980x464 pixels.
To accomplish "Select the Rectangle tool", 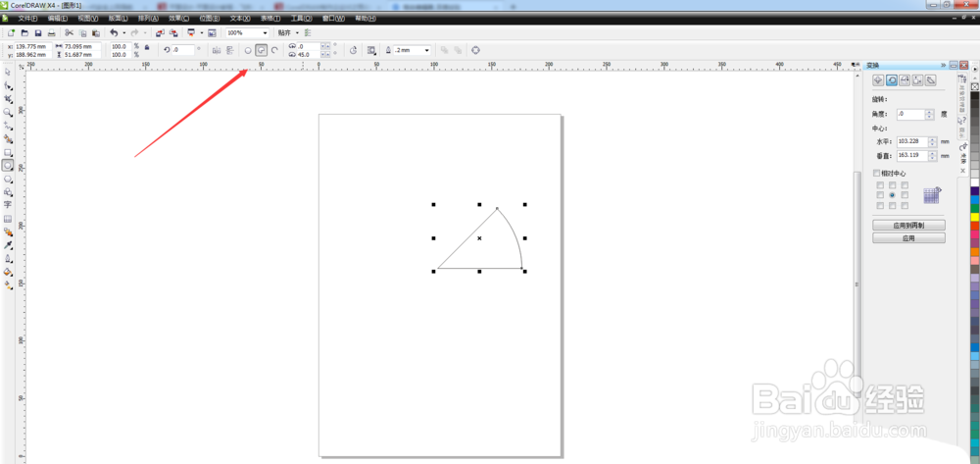I will [8, 152].
